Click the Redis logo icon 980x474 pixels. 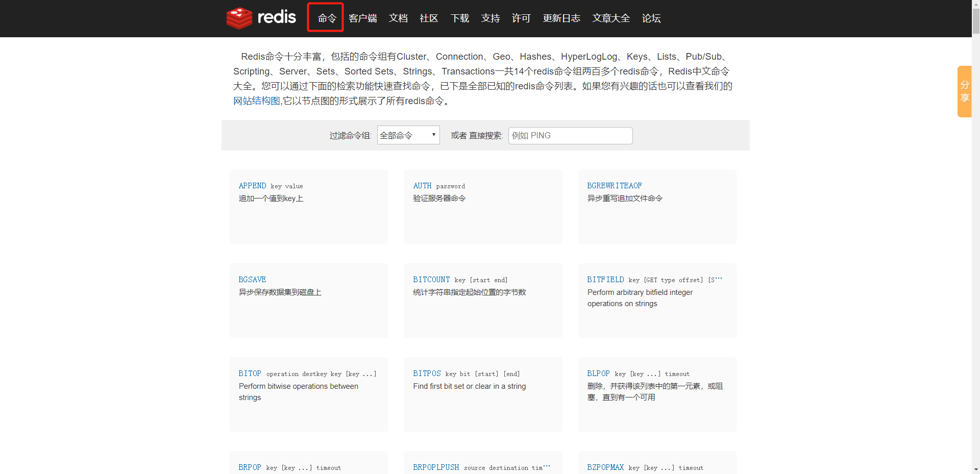239,18
